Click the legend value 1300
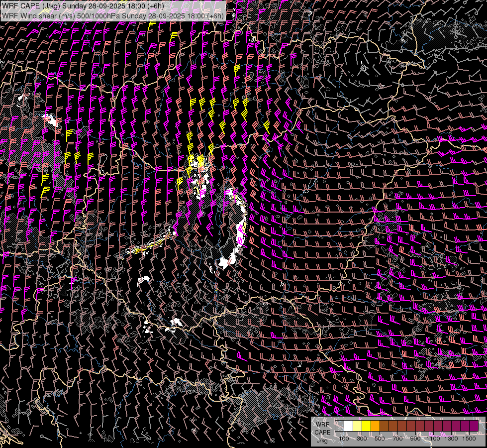Screen dimensions: 487x448 (451, 439)
